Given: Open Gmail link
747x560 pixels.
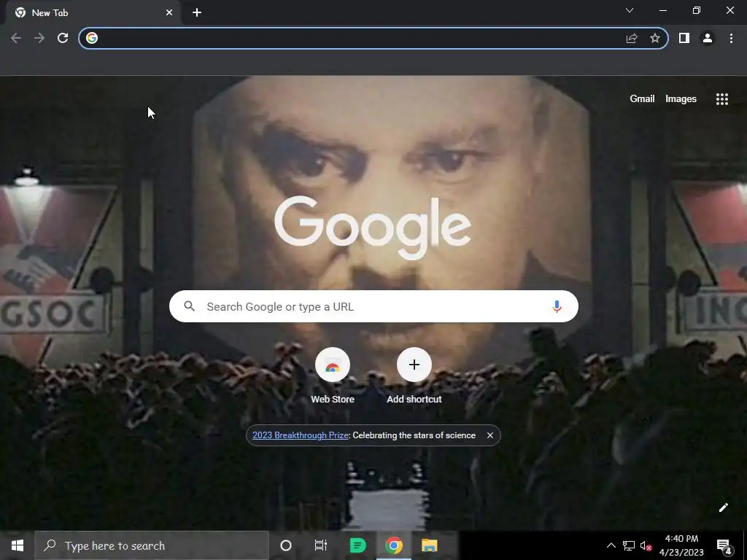Looking at the screenshot, I should (642, 99).
